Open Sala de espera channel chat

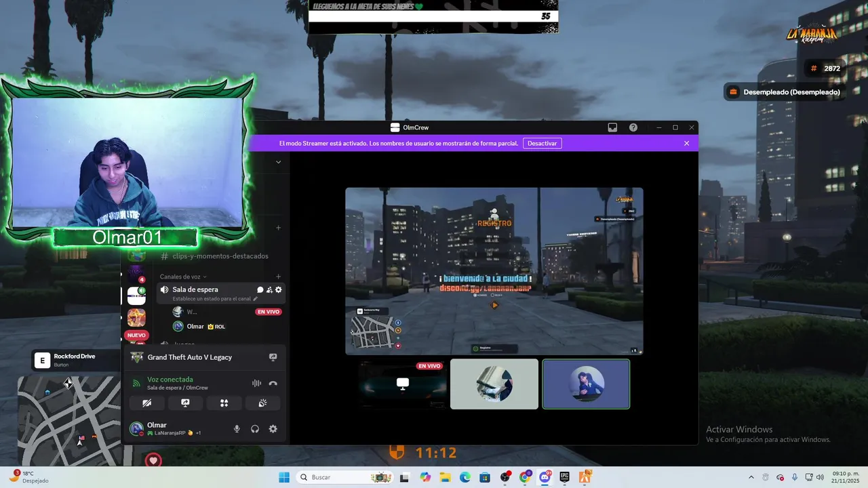coord(260,289)
